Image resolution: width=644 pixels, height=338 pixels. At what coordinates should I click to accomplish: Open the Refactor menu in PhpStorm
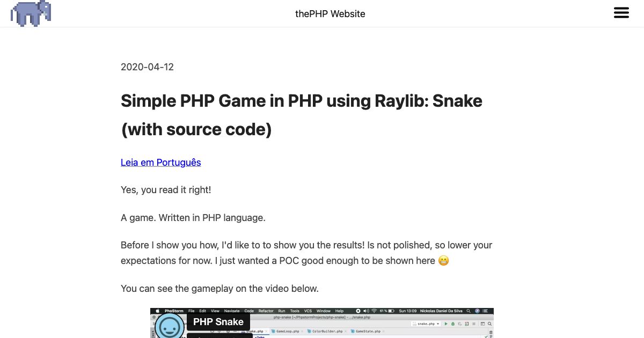pos(265,311)
